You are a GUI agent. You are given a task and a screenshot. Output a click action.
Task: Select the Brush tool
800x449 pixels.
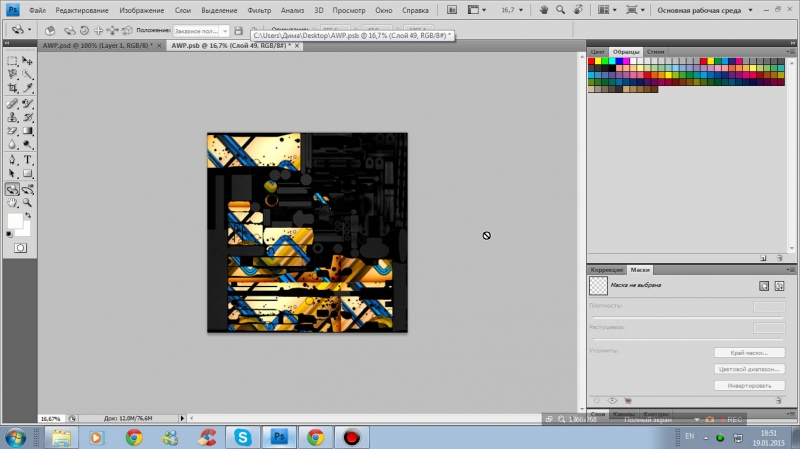pyautogui.click(x=28, y=104)
